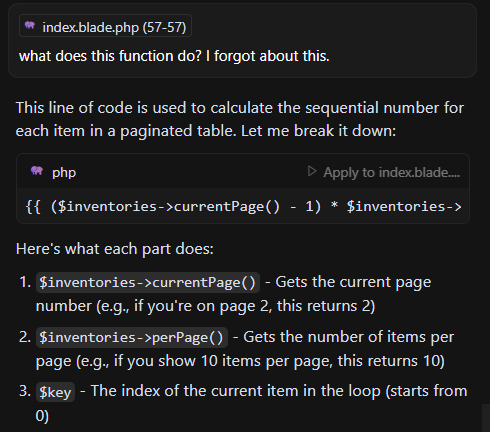490x432 pixels.
Task: Click the play triangle Apply icon
Action: (312, 171)
